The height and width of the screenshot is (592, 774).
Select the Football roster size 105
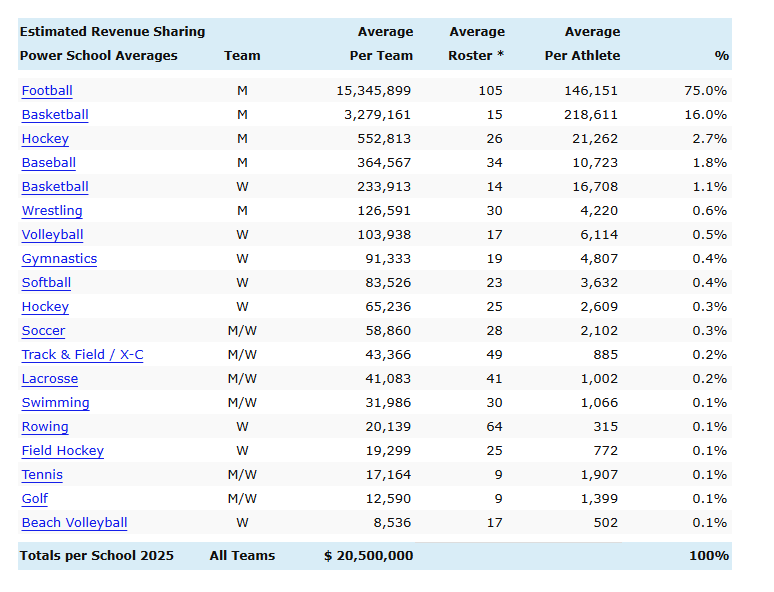(490, 91)
